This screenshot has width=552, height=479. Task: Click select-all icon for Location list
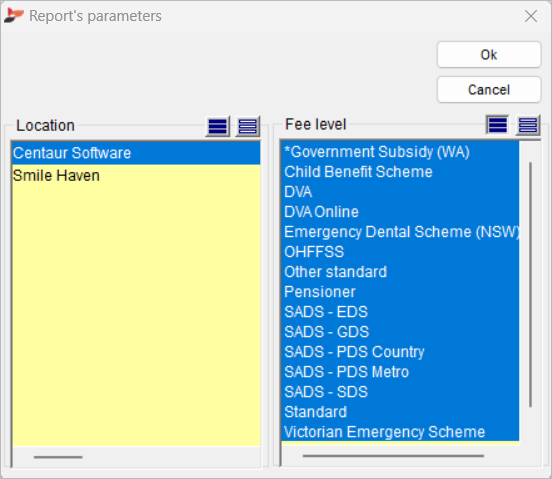pos(218,126)
